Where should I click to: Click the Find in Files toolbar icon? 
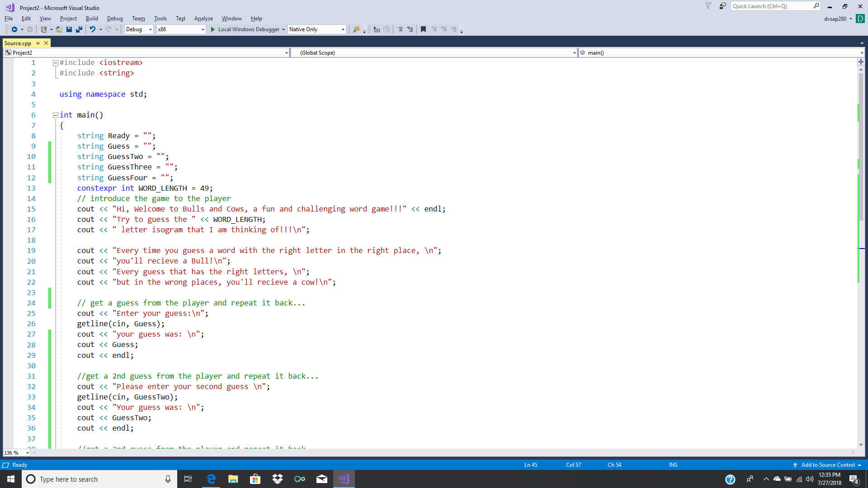(x=357, y=29)
